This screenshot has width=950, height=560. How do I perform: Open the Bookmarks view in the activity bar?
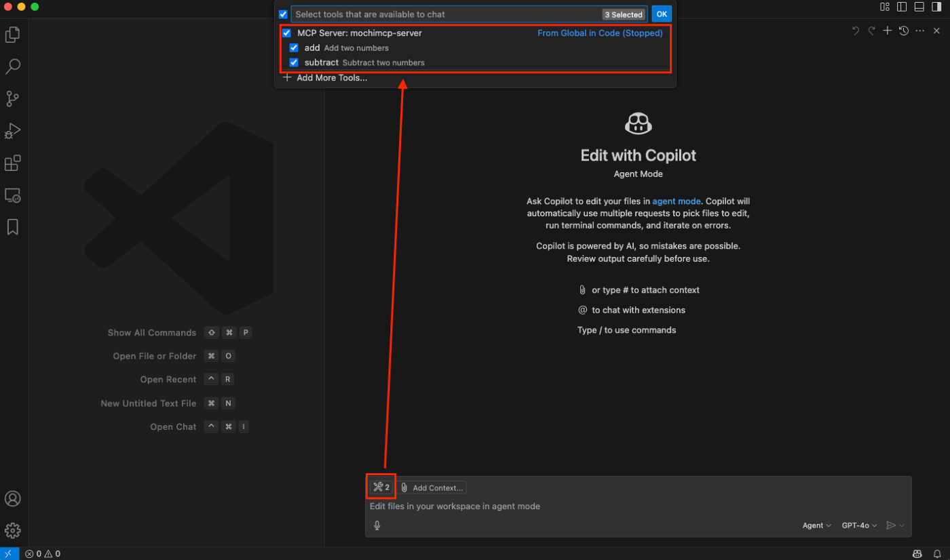coord(12,227)
